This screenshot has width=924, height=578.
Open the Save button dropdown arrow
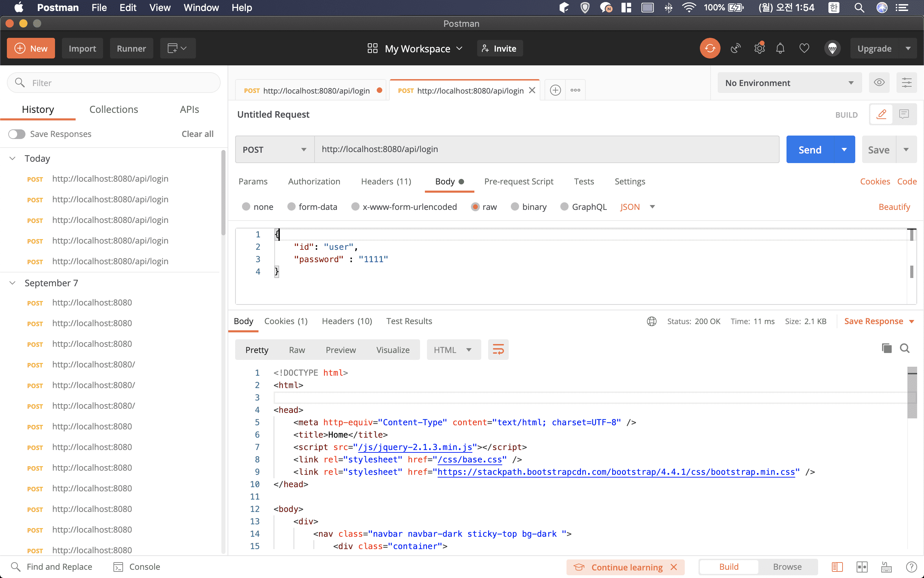pos(906,149)
